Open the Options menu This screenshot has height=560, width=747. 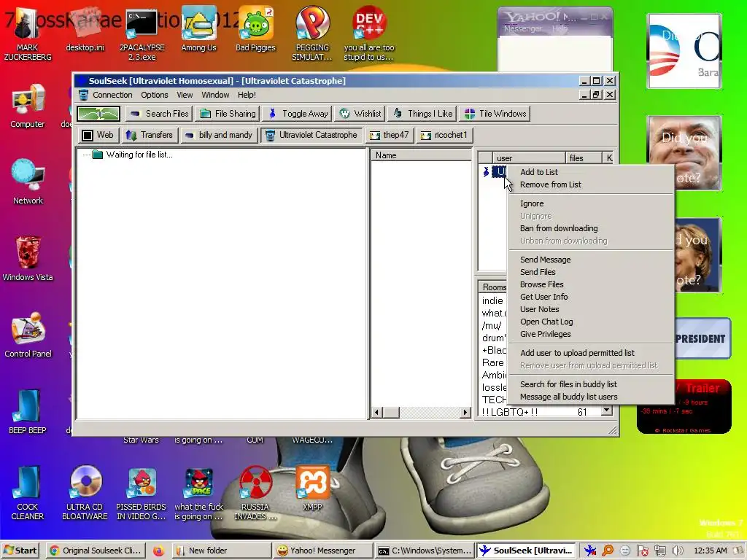(x=155, y=95)
